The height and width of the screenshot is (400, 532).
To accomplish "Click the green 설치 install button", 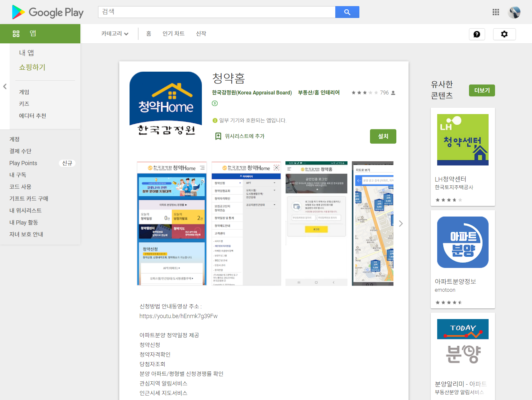I will [383, 136].
